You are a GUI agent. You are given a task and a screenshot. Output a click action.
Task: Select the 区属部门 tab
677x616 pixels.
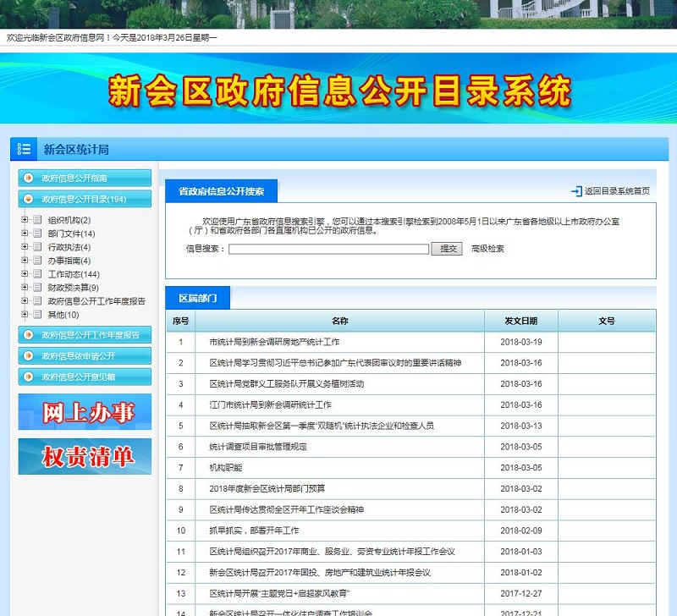pos(197,299)
